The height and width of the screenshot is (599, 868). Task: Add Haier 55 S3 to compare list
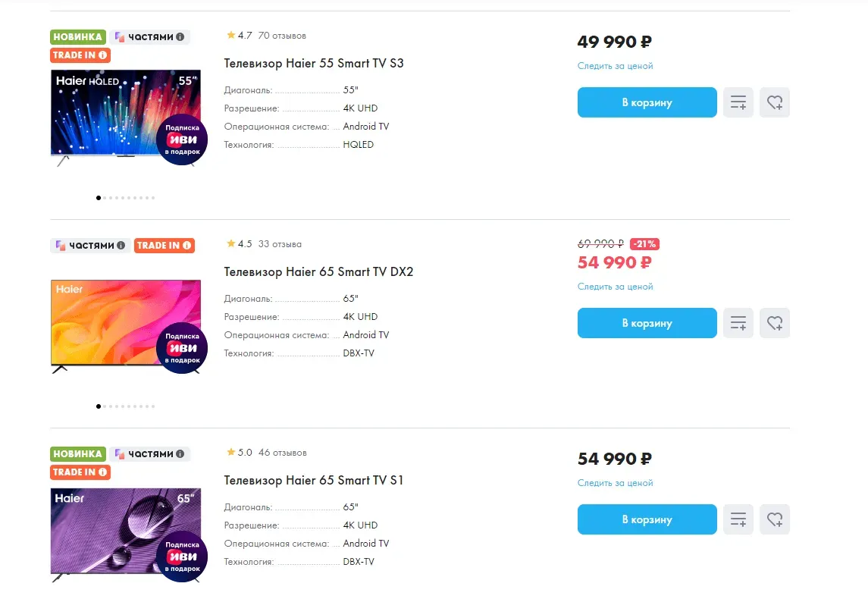pyautogui.click(x=738, y=102)
